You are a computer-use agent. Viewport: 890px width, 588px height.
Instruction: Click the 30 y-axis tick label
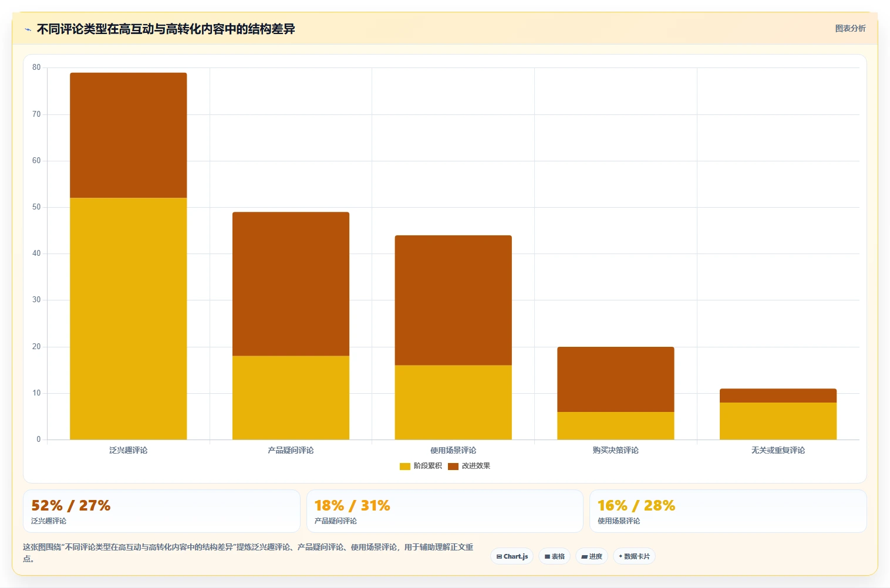pos(36,300)
